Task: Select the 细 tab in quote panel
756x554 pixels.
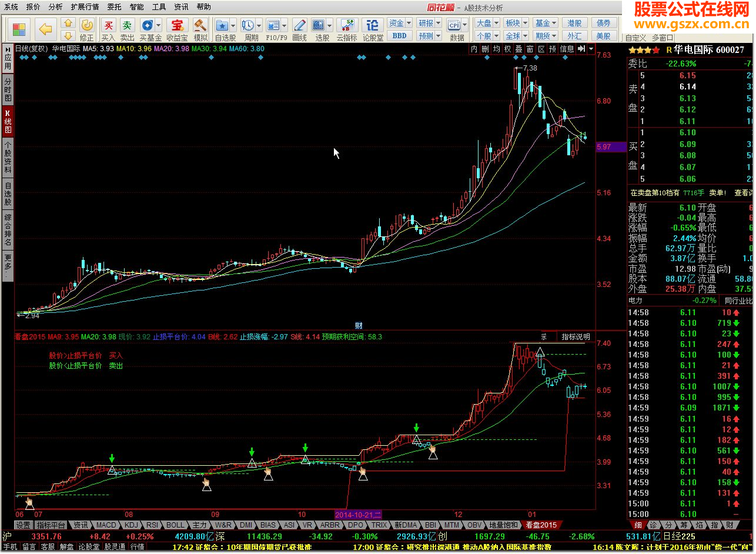Action: point(638,525)
